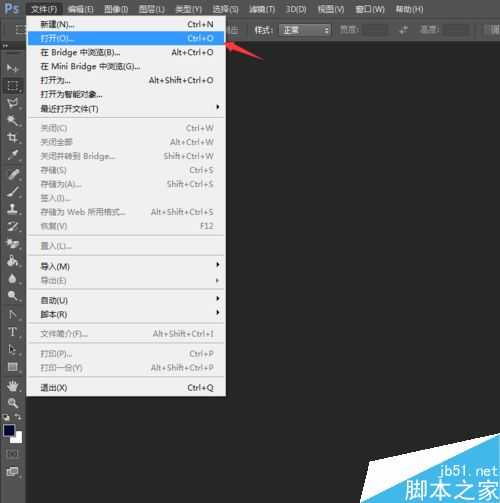Choose 新建(N)... from File menu
500x503 pixels.
click(x=126, y=24)
